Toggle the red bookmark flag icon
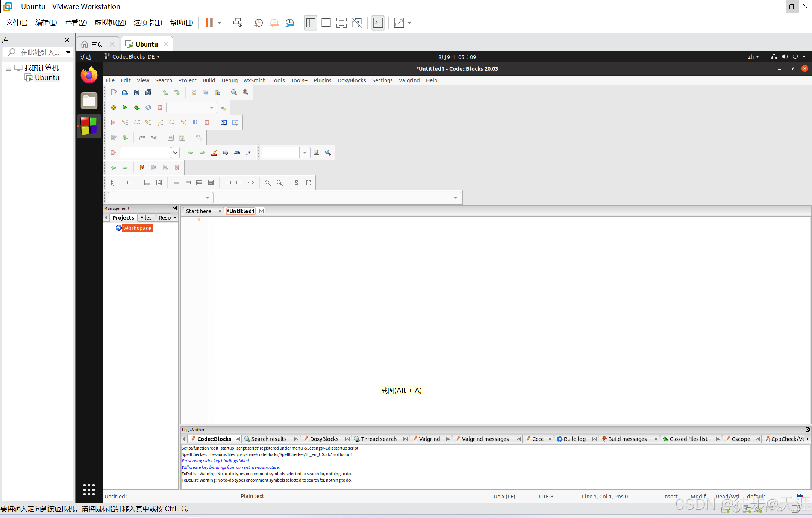 142,168
